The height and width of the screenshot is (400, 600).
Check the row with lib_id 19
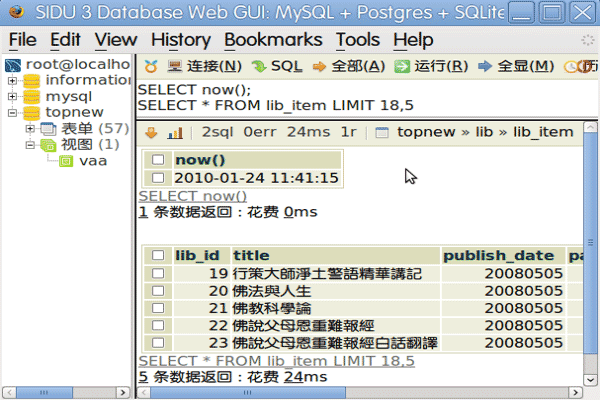tap(158, 274)
